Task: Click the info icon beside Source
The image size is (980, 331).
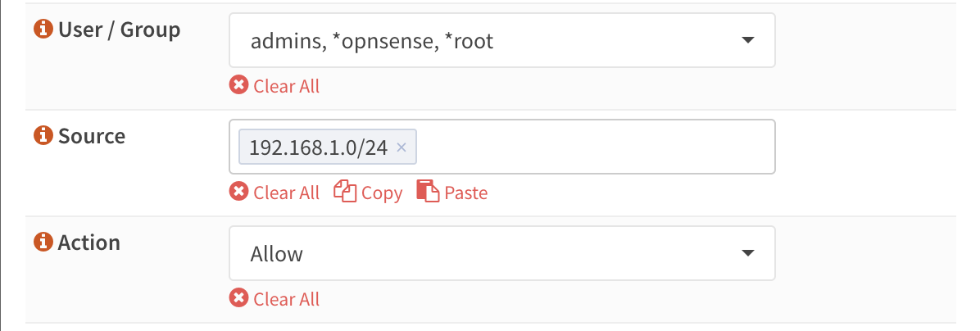Action: pyautogui.click(x=43, y=136)
